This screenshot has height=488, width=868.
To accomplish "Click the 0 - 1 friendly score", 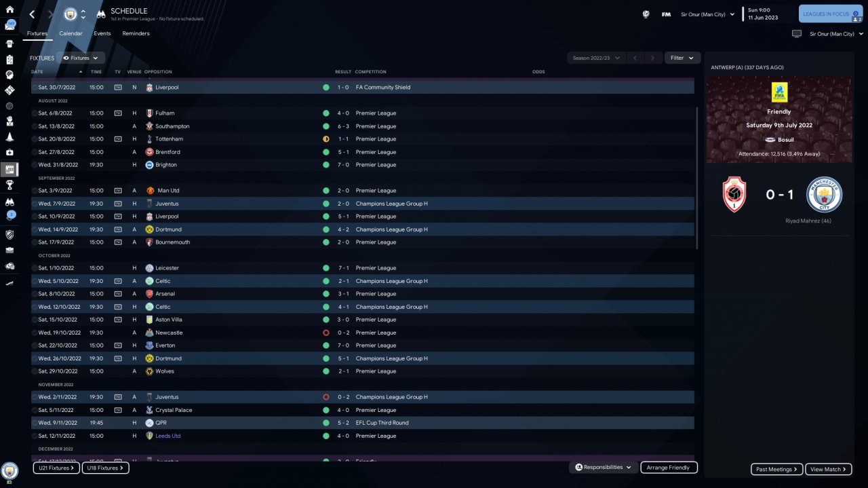I will pyautogui.click(x=780, y=195).
